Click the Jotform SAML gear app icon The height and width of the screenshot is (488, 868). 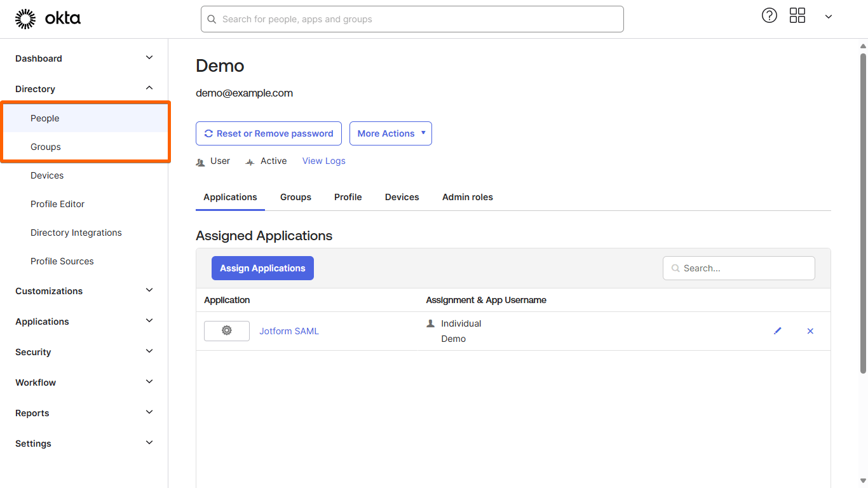coord(227,331)
